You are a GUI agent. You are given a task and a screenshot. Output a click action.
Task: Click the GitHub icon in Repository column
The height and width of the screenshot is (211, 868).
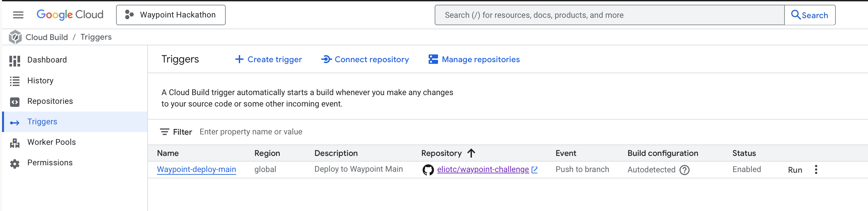(428, 169)
